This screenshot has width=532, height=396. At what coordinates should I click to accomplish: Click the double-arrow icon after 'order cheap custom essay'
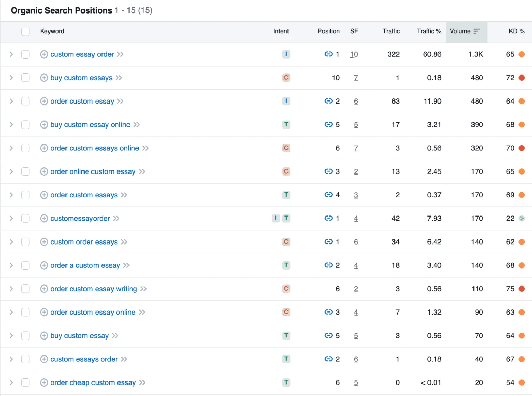click(x=142, y=383)
